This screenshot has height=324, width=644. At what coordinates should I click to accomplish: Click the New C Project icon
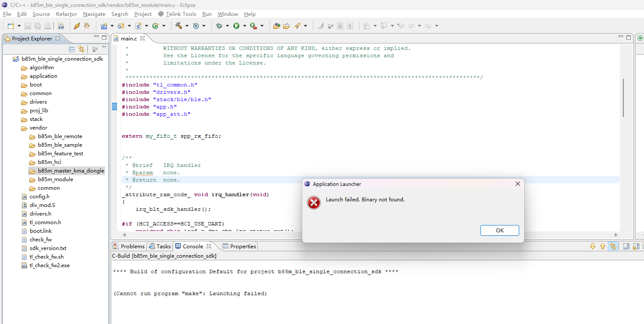104,26
